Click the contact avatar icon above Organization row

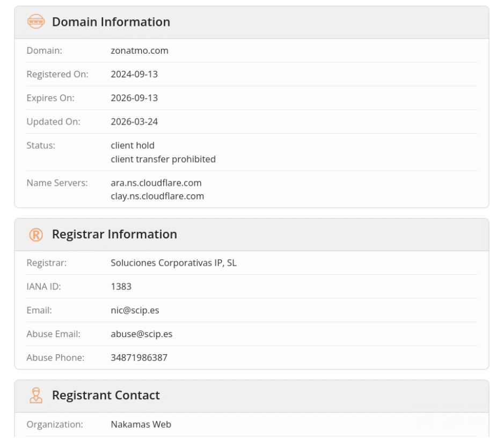(35, 395)
